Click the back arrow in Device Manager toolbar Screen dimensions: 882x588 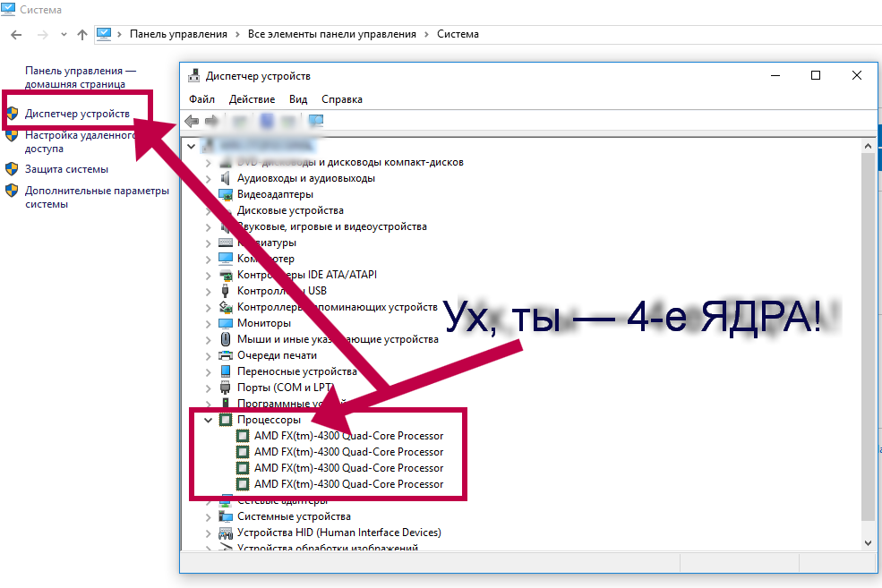[192, 121]
